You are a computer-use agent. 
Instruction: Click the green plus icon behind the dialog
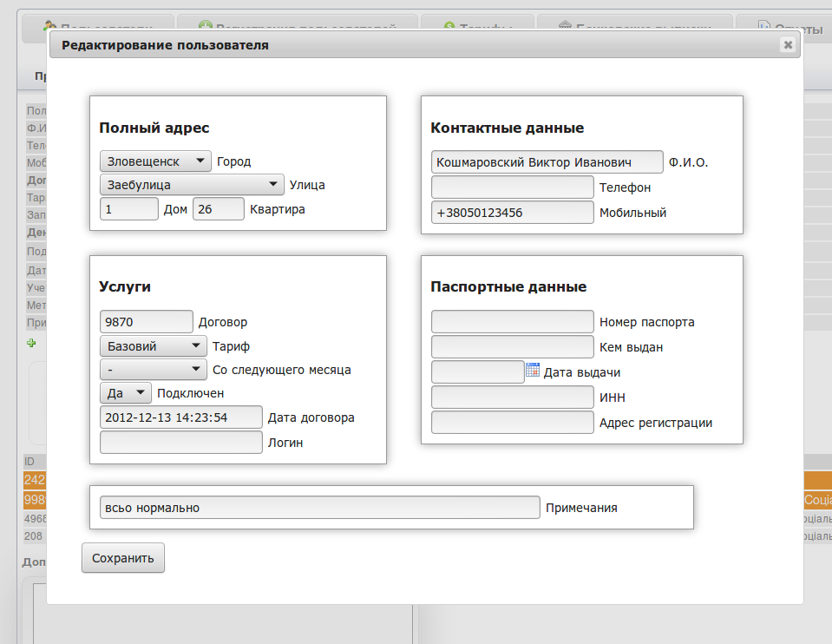tap(32, 343)
